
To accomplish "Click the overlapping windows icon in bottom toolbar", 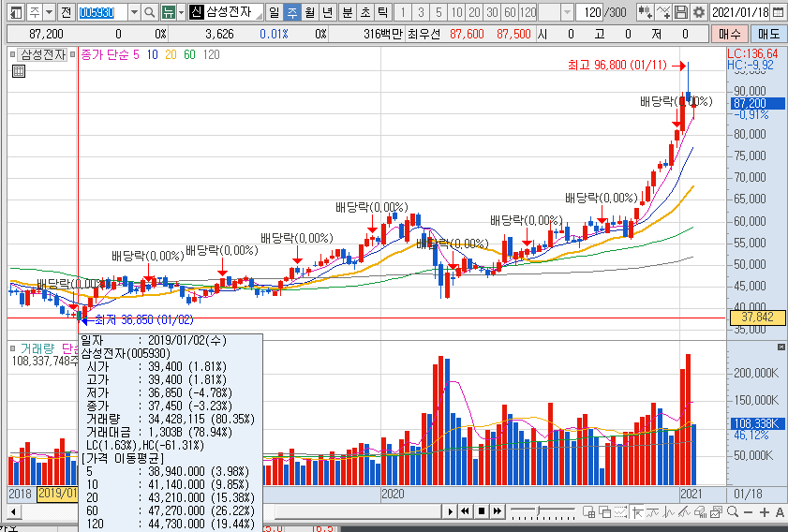I will click(x=605, y=512).
